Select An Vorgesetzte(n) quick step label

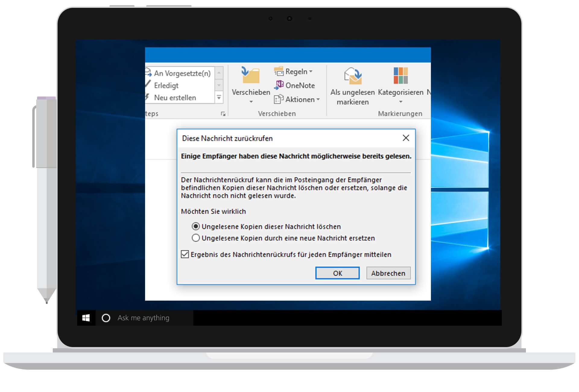(182, 73)
